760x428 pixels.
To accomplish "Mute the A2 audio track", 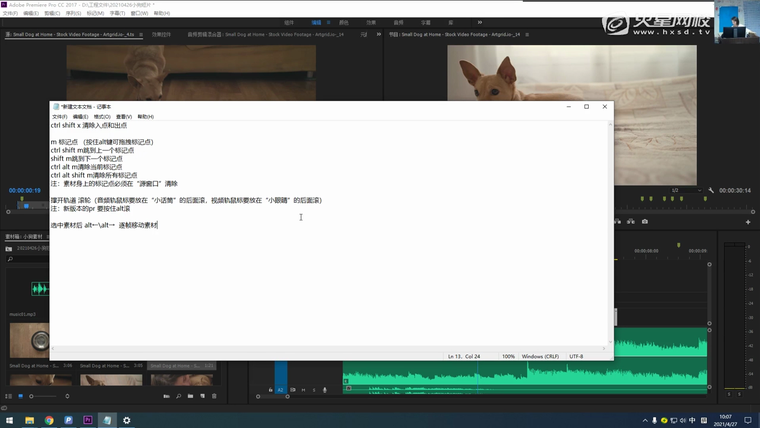I will pos(303,390).
